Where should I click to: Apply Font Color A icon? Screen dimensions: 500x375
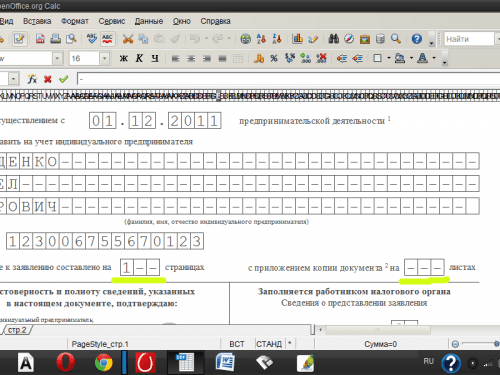coord(422,59)
